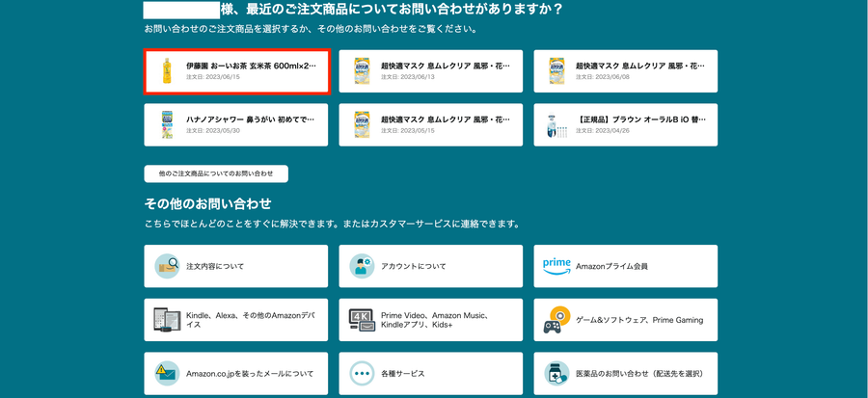Click the order date 注文日: 2023/05/15
The width and height of the screenshot is (868, 398).
(408, 130)
